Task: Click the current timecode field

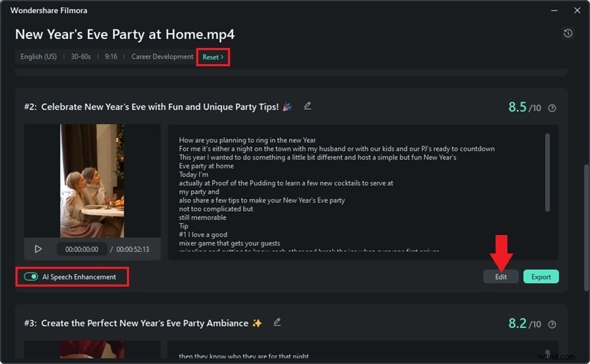Action: pyautogui.click(x=82, y=249)
